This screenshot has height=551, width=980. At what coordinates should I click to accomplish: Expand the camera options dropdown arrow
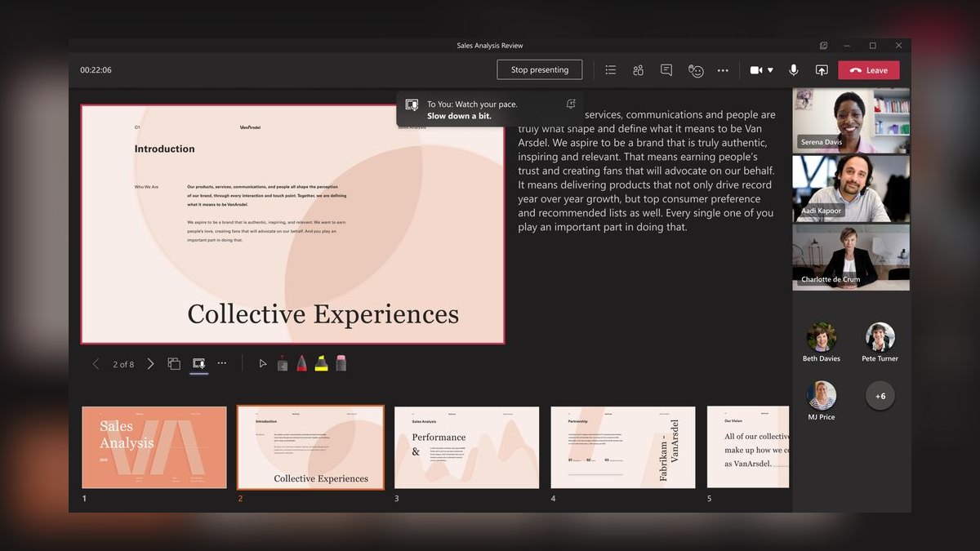(x=770, y=70)
